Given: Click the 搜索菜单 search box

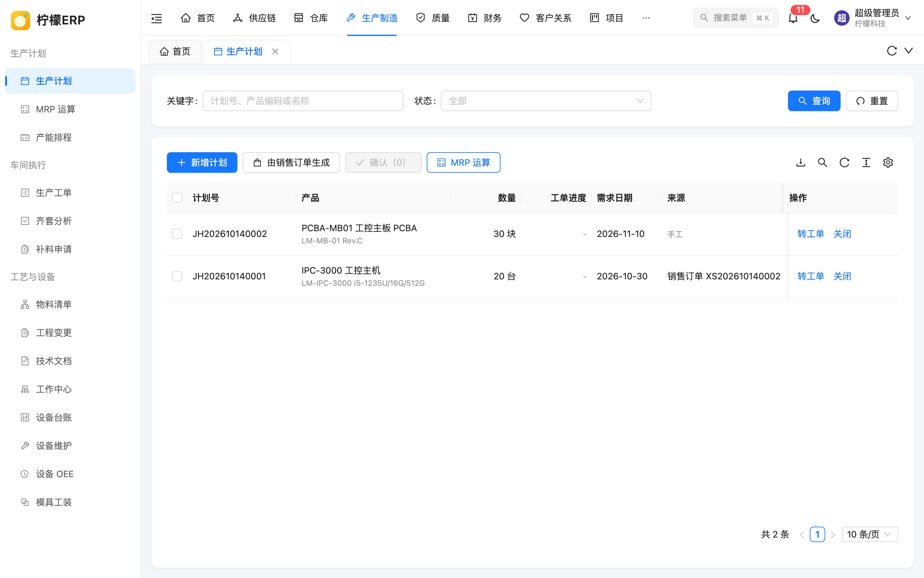Looking at the screenshot, I should point(736,18).
